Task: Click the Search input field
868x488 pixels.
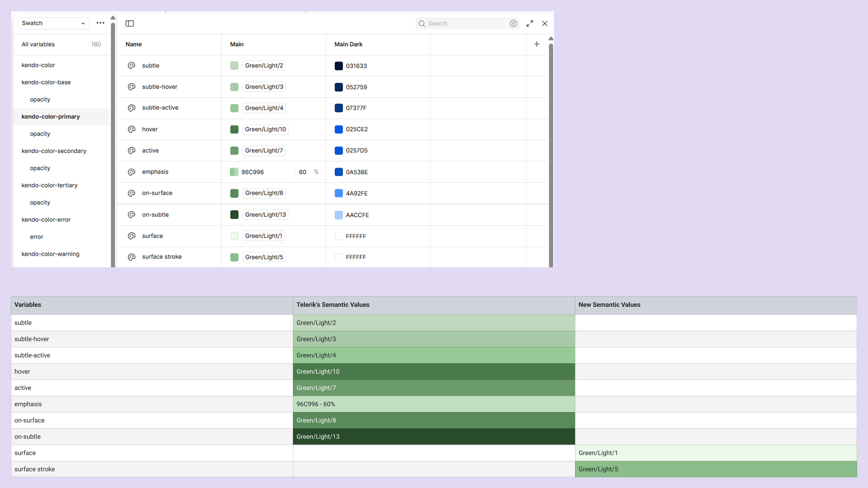Action: [461, 23]
